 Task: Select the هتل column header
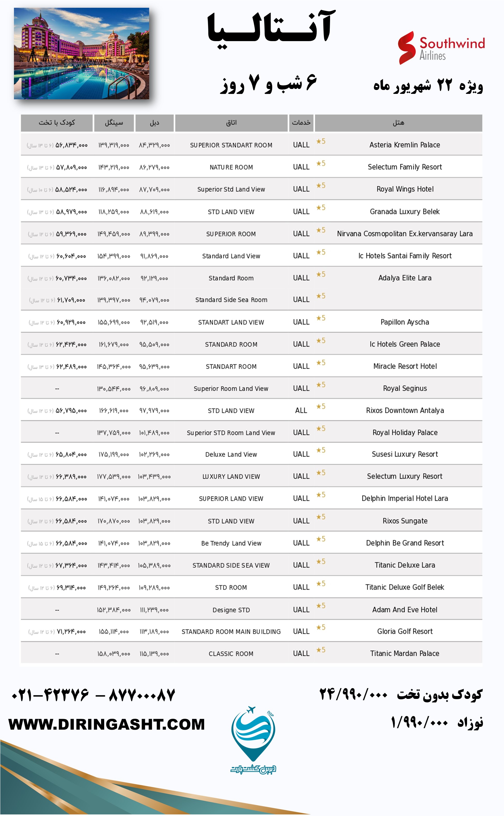pos(398,123)
